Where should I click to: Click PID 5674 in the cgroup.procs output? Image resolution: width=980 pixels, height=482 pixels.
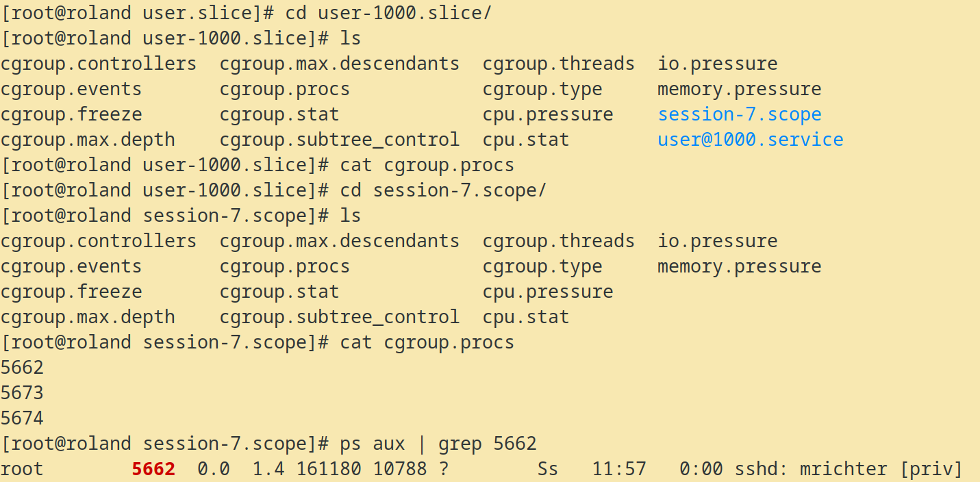22,418
